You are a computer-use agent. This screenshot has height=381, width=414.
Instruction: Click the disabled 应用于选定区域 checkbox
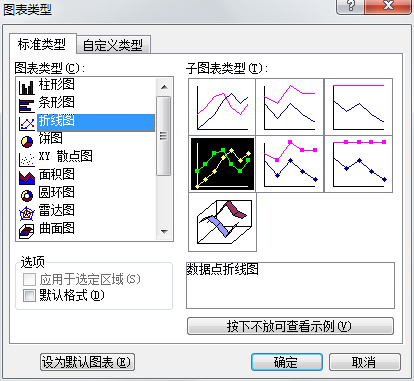29,279
